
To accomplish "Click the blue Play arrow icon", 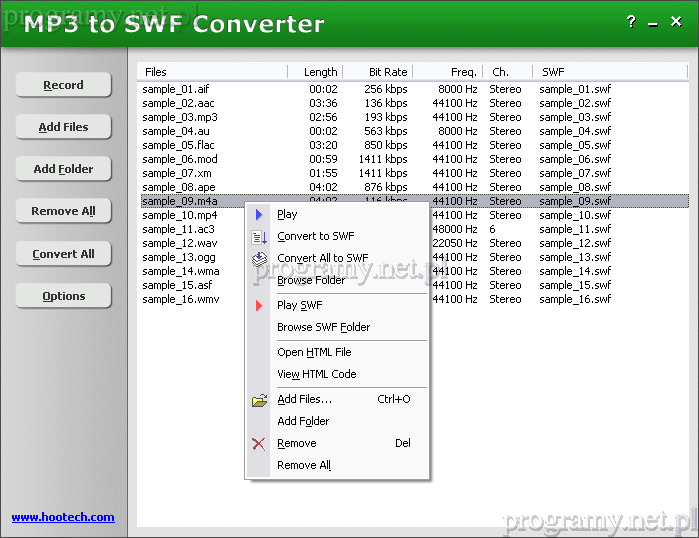I will 259,214.
